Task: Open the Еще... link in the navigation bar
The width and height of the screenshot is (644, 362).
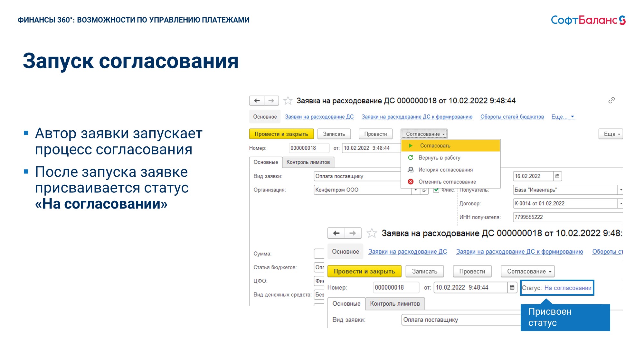Action: (x=563, y=117)
